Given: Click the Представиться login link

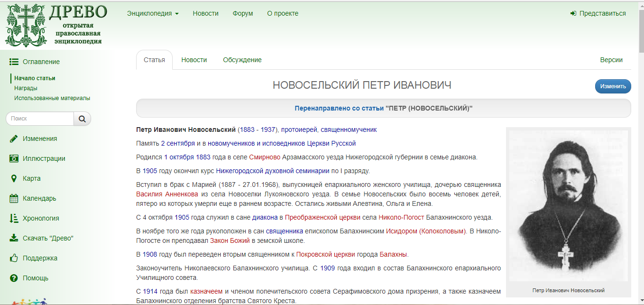Looking at the screenshot, I should (602, 13).
